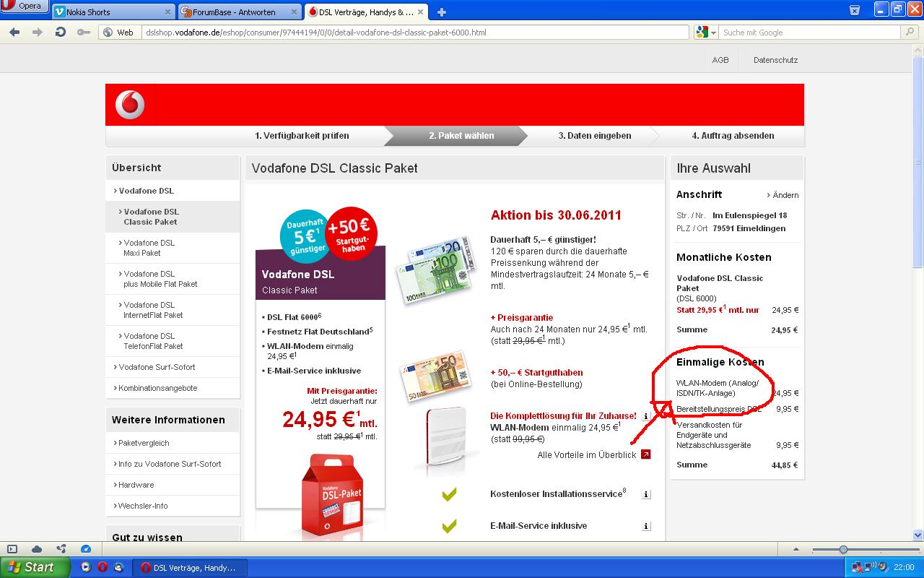
Task: Close the Nokia Shorts tab
Action: tap(168, 12)
